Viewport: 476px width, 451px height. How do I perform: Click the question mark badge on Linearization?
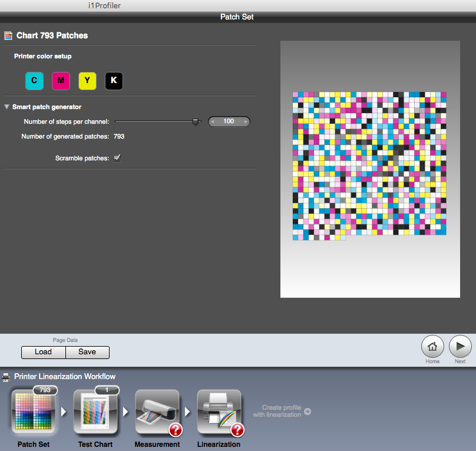click(x=237, y=430)
